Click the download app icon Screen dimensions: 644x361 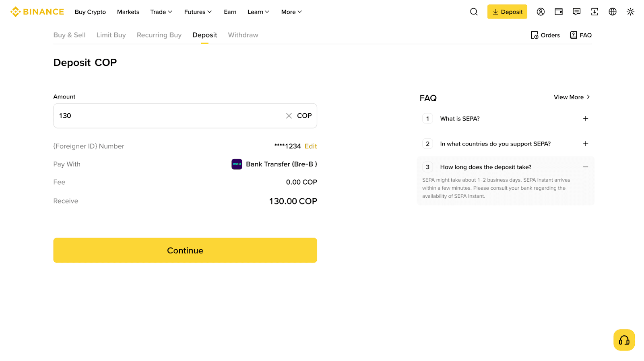[x=594, y=12]
